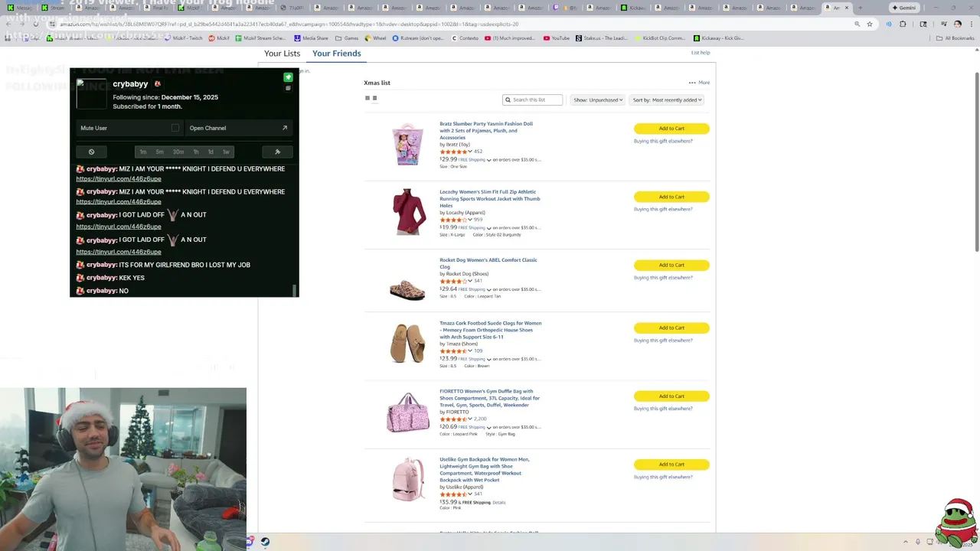Open Locachy Slim Fit jacket product title

490,198
